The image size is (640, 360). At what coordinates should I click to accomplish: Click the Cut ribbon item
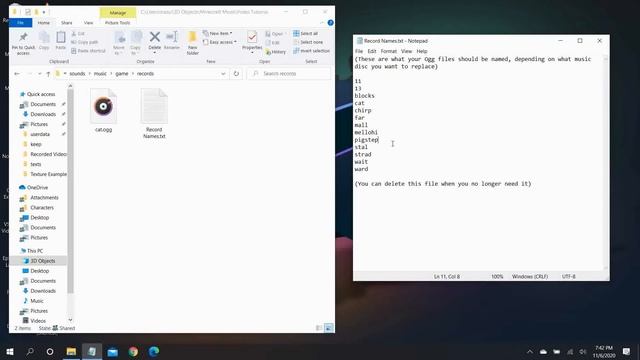[78, 34]
